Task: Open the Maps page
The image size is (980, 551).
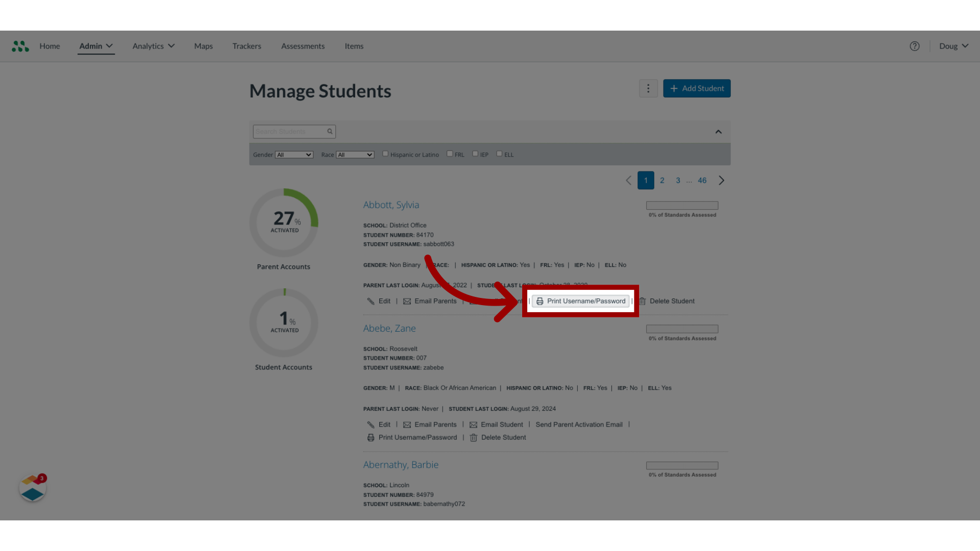Action: pyautogui.click(x=203, y=46)
